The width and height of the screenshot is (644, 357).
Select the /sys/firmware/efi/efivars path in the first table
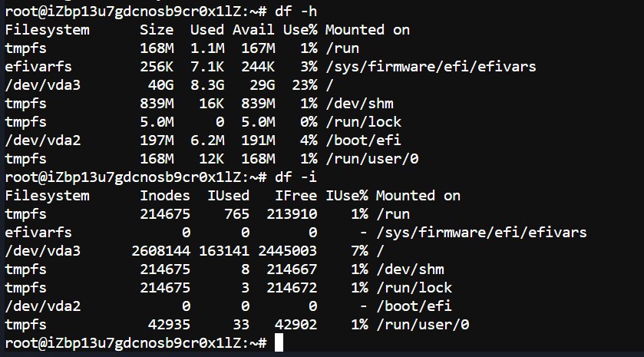pyautogui.click(x=431, y=67)
